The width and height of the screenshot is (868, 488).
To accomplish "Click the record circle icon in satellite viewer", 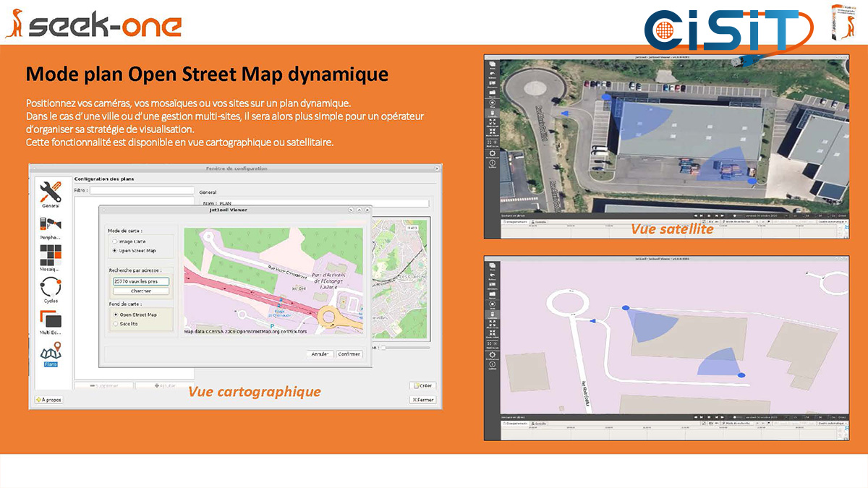I will pyautogui.click(x=492, y=103).
